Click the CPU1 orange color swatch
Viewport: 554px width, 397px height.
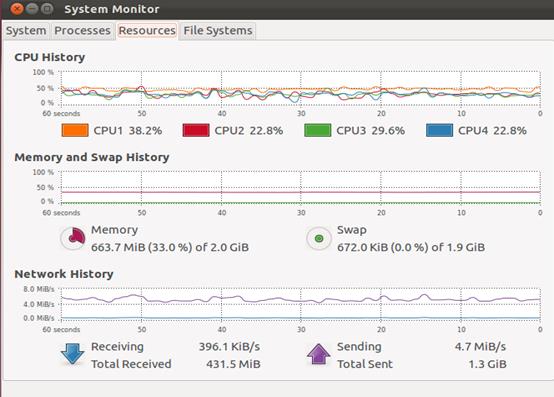(x=75, y=130)
